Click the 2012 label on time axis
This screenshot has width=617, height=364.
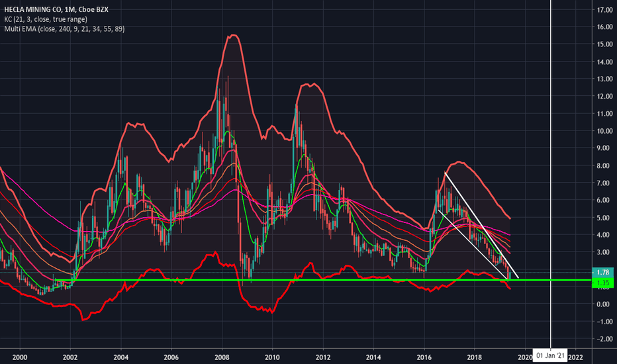[x=323, y=357]
